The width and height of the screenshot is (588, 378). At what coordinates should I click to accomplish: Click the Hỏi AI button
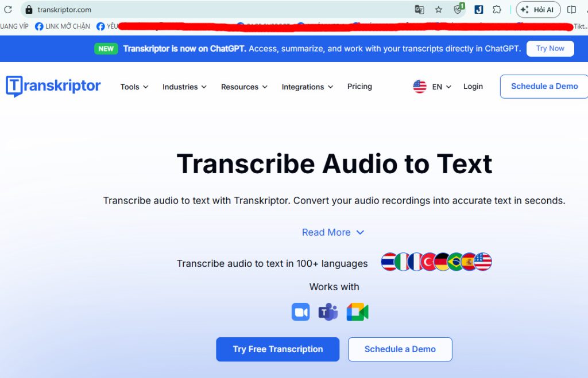point(538,10)
